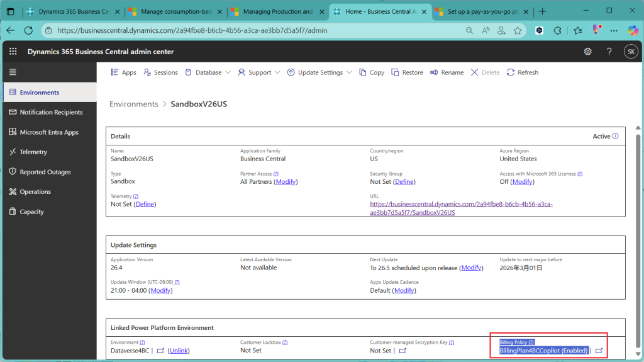View site information lock icon
The width and height of the screenshot is (644, 362).
48,30
